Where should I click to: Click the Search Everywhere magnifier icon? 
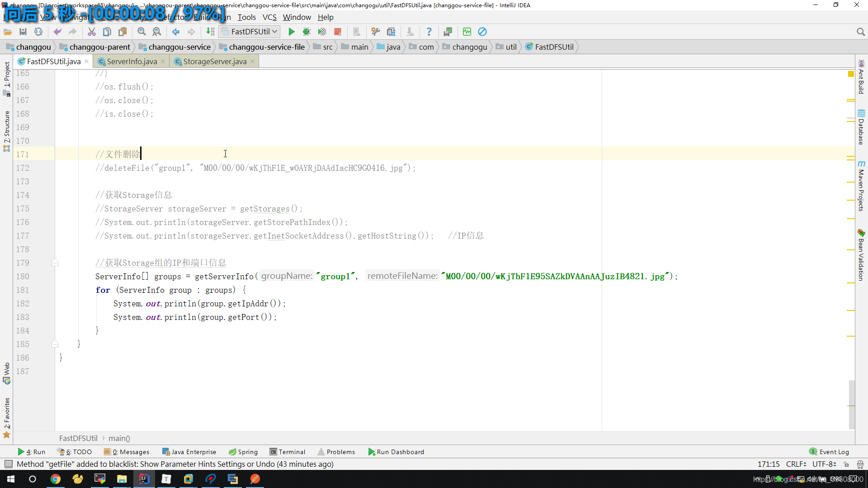tap(860, 32)
